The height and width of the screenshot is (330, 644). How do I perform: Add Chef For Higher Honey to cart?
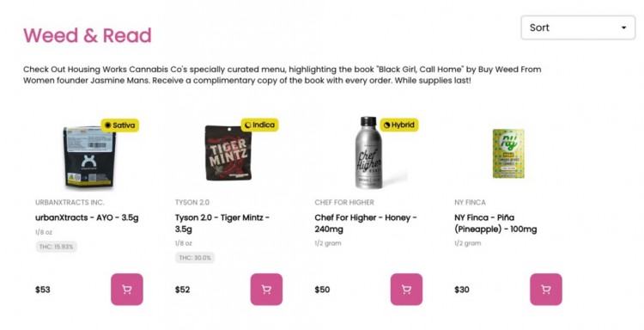tap(406, 290)
